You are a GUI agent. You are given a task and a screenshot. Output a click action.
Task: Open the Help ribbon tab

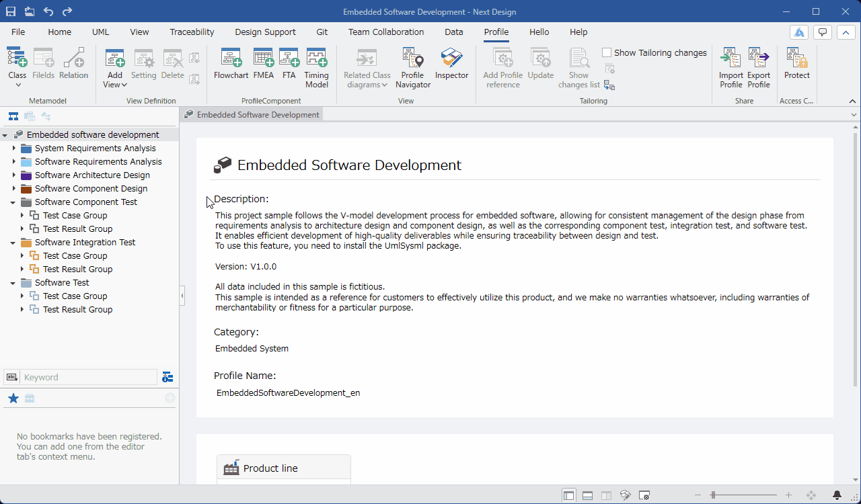578,32
